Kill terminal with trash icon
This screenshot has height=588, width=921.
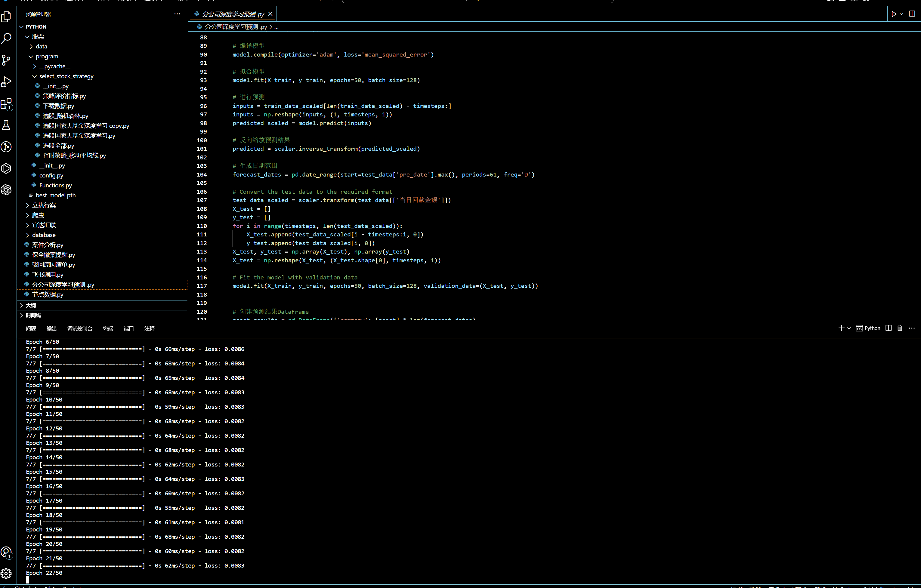coord(900,328)
